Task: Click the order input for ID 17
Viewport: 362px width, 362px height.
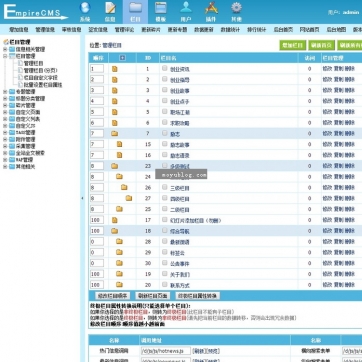Action: click(97, 220)
